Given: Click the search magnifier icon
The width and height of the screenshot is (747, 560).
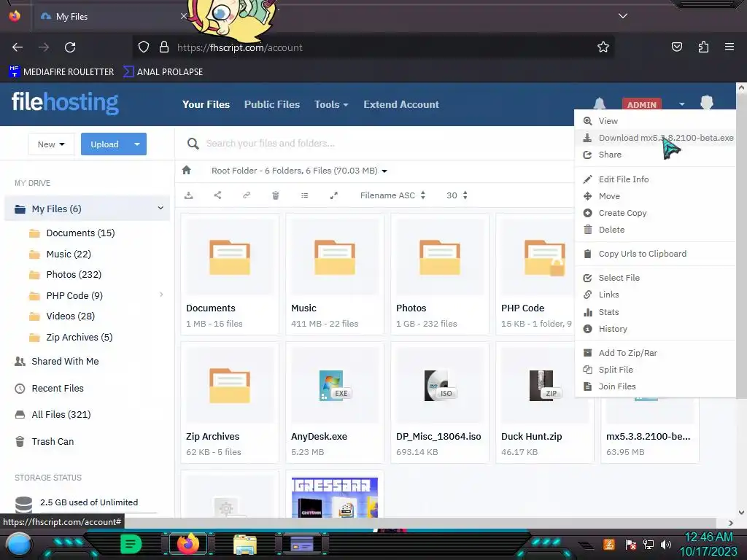Looking at the screenshot, I should [193, 144].
